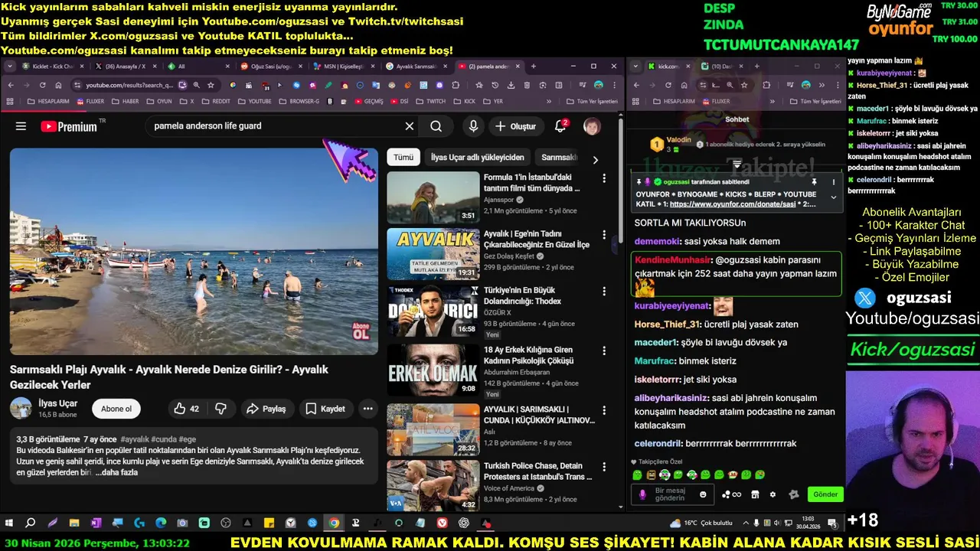Open options for the Thodex video

[604, 292]
